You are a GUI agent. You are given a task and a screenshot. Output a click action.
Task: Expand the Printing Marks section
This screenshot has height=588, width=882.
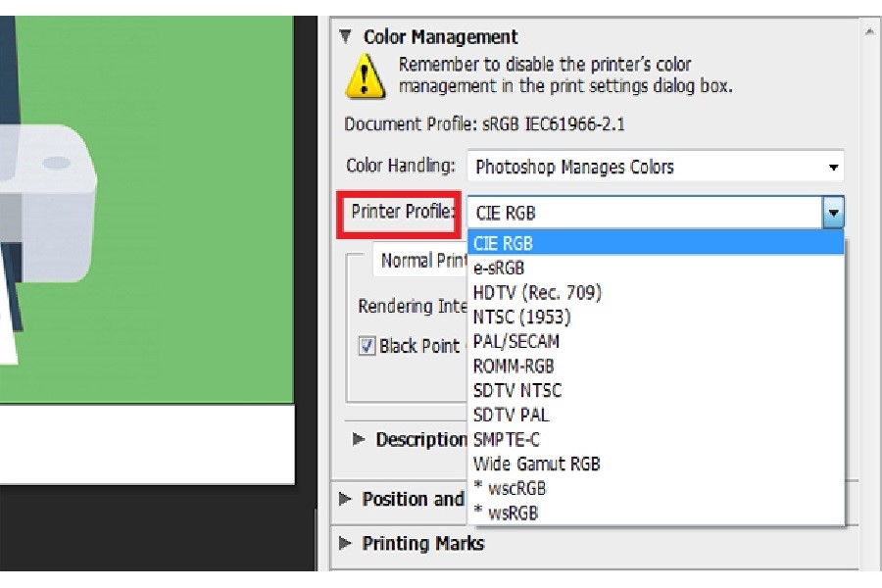[345, 543]
